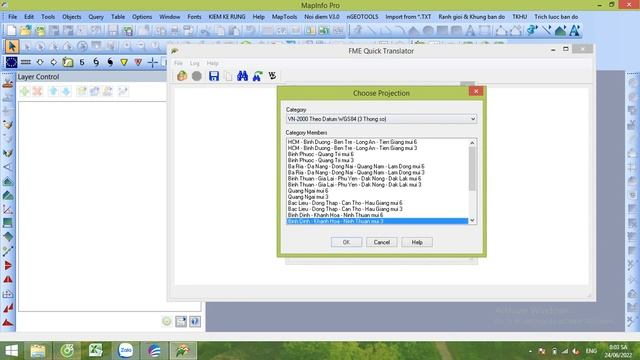Viewport: 640px width, 360px height.
Task: Click the ENG language indicator in system tray
Action: [x=591, y=351]
